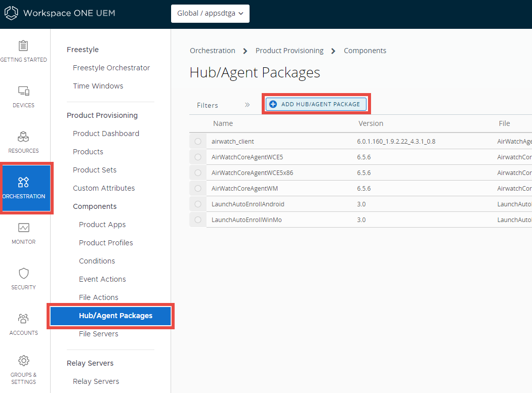Select the LaunchAutoEnrollAndroid radio button
The image size is (532, 393).
click(x=198, y=204)
